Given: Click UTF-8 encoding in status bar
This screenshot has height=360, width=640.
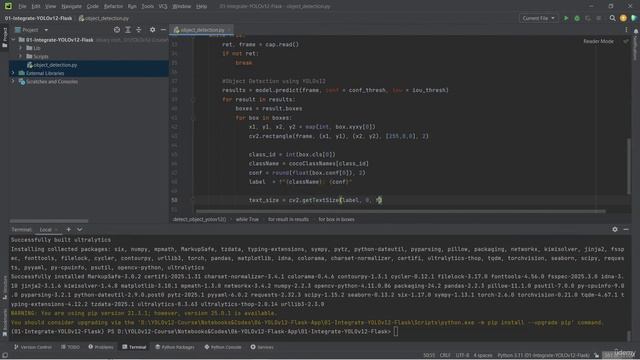Looking at the screenshot, I should [462, 356].
